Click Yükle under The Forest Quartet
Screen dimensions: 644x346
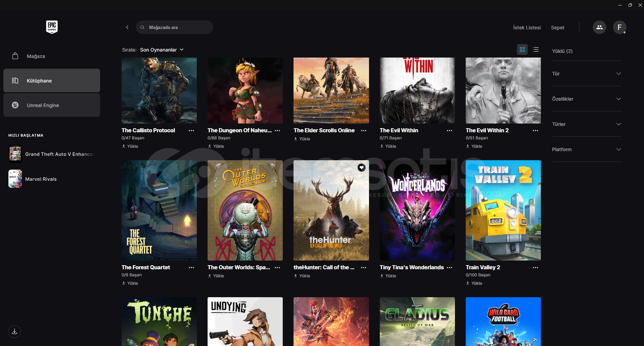(x=130, y=283)
